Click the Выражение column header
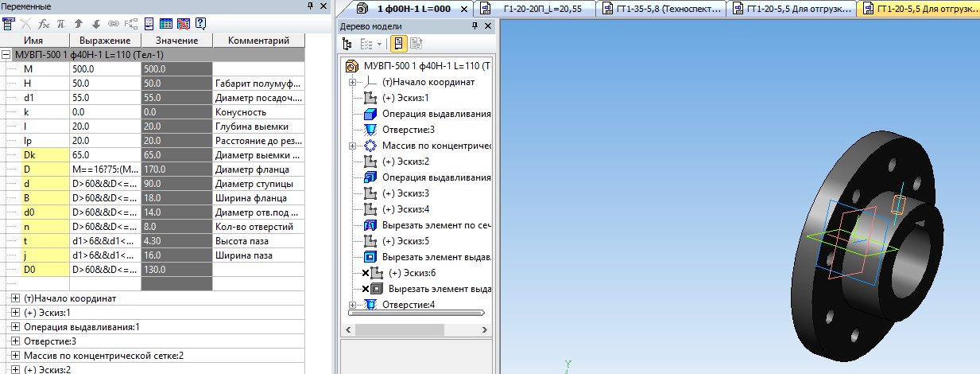 [x=105, y=41]
